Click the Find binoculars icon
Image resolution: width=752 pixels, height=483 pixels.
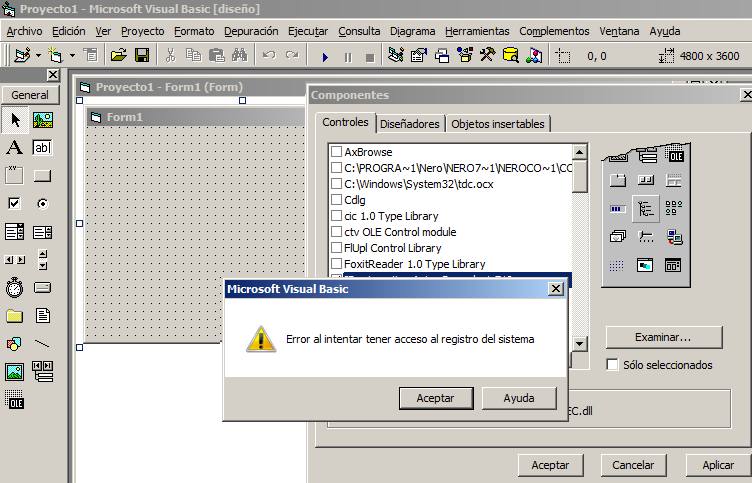(x=239, y=56)
